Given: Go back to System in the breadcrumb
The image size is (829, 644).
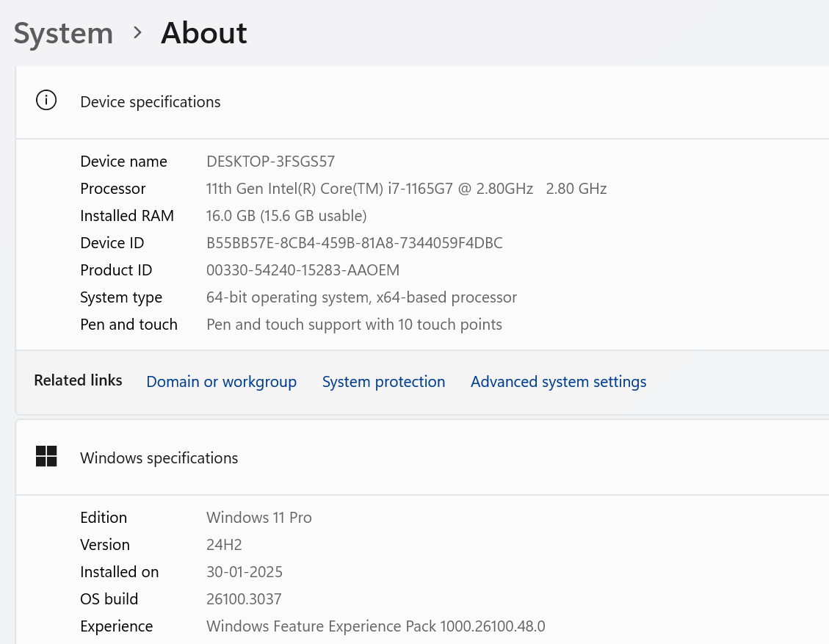Looking at the screenshot, I should 63,33.
